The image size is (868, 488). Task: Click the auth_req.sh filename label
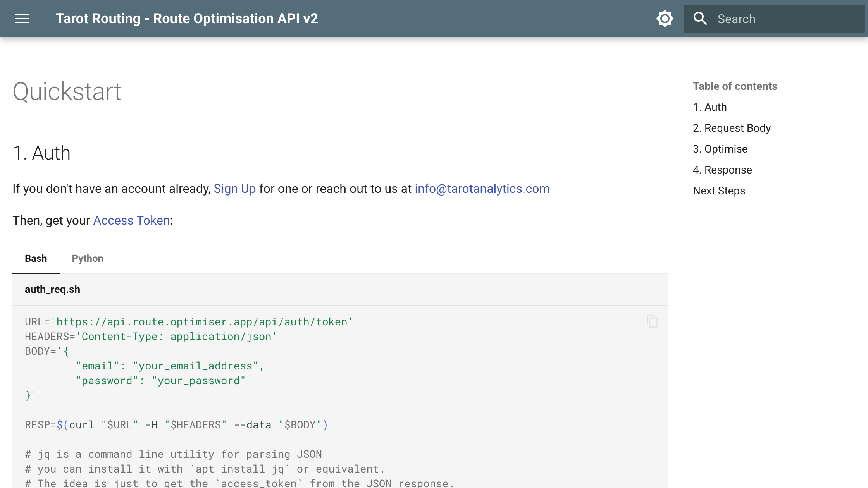click(x=53, y=289)
